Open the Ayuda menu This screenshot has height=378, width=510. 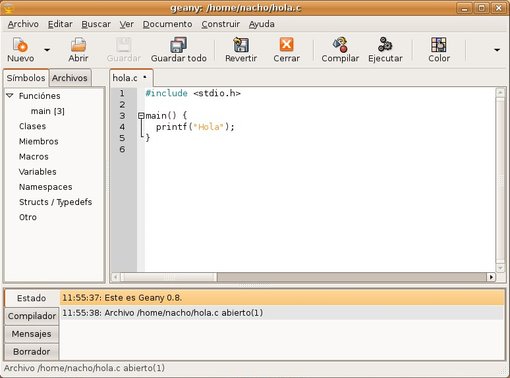coord(262,24)
